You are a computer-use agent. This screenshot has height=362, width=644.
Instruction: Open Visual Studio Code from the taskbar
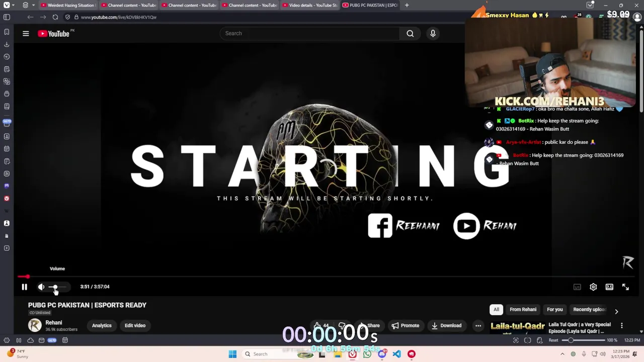[x=396, y=354]
